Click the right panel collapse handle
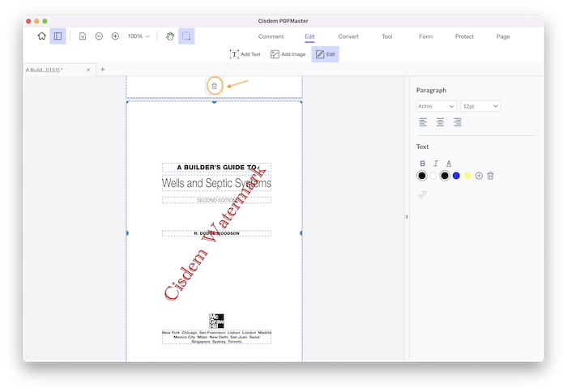This screenshot has width=567, height=392. click(407, 217)
